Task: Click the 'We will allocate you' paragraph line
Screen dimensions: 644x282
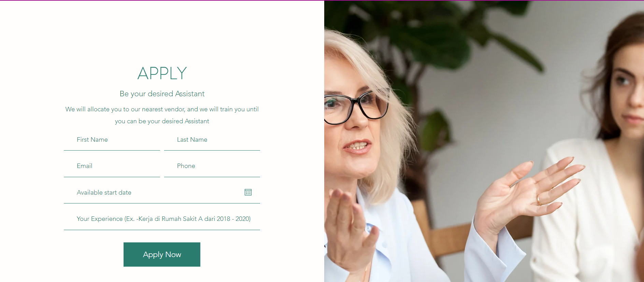Action: pos(162,109)
